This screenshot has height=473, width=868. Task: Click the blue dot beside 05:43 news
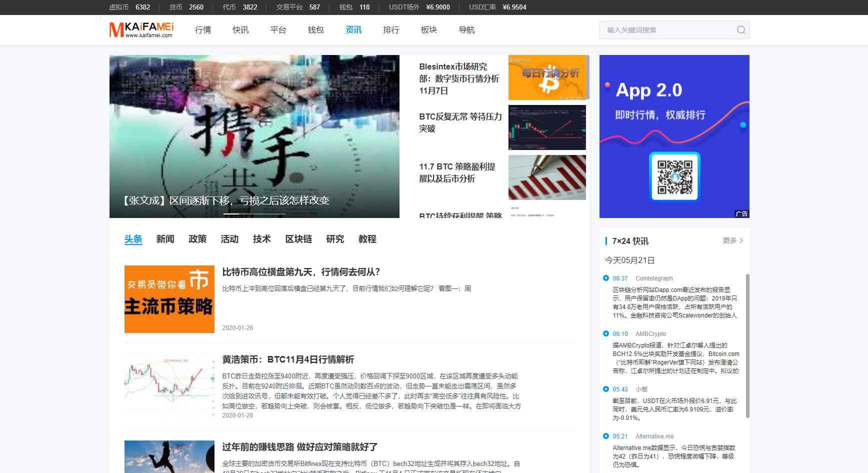(x=606, y=389)
